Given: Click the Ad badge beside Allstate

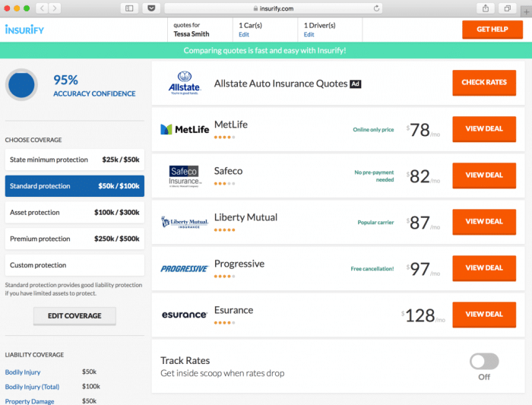Looking at the screenshot, I should pyautogui.click(x=355, y=84).
